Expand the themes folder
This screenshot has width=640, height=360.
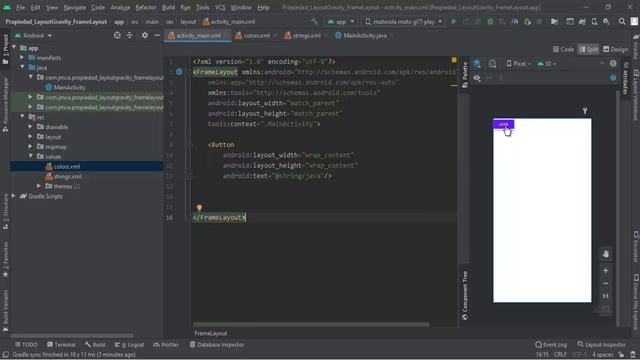39,186
